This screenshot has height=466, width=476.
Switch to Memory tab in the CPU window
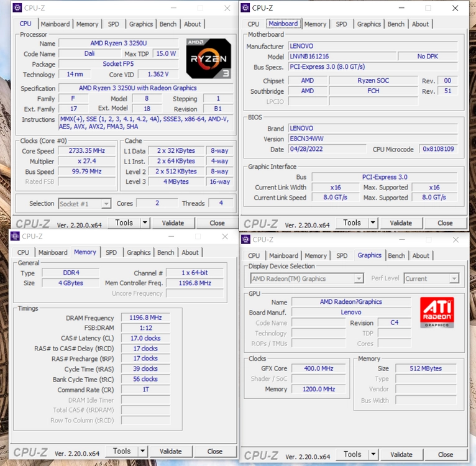[87, 24]
